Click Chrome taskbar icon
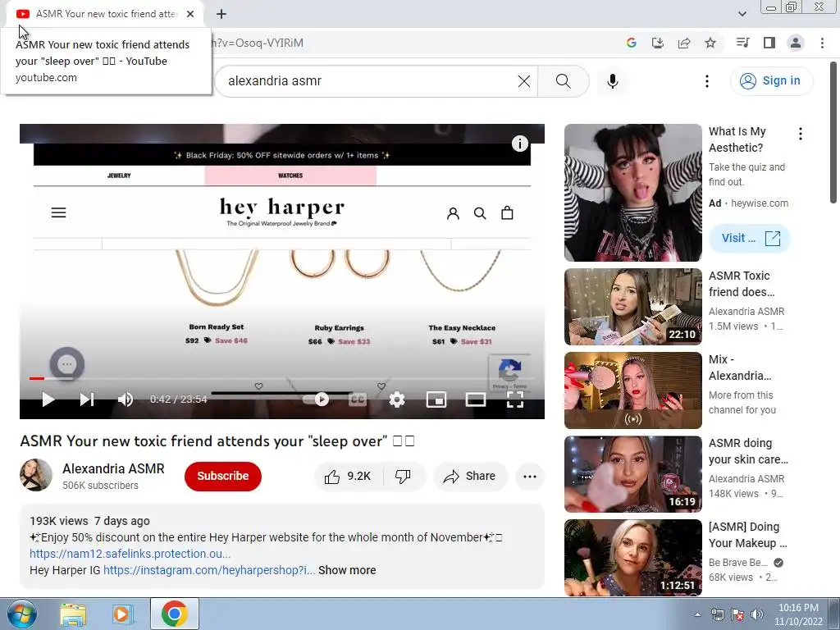840x630 pixels. tap(174, 614)
